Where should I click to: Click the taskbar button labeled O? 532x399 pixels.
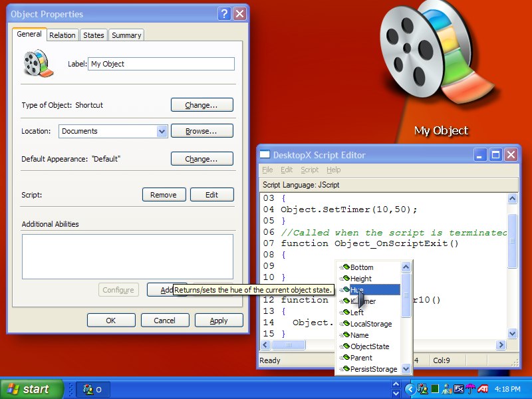click(x=92, y=389)
